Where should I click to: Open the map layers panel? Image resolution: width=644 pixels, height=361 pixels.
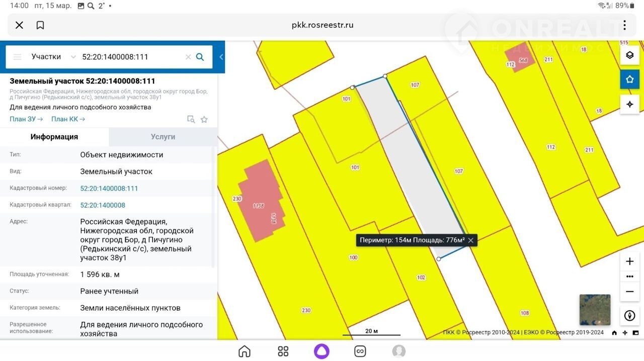click(629, 55)
